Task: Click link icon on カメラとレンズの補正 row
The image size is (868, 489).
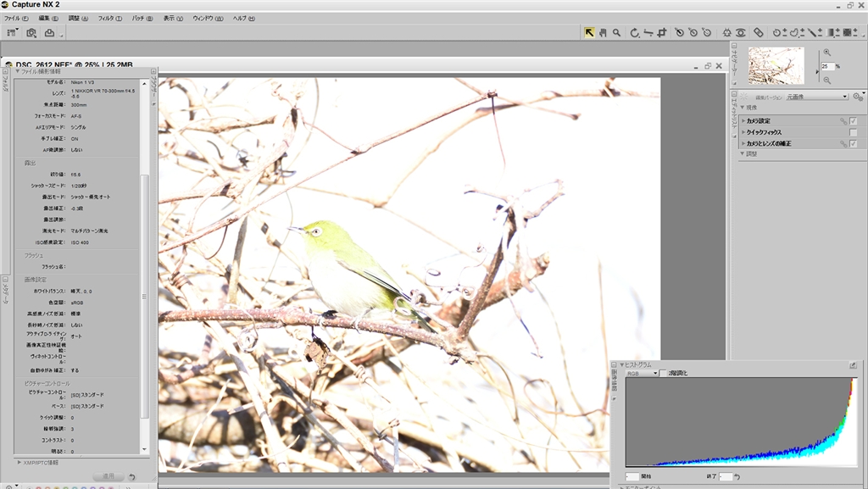Action: 843,143
